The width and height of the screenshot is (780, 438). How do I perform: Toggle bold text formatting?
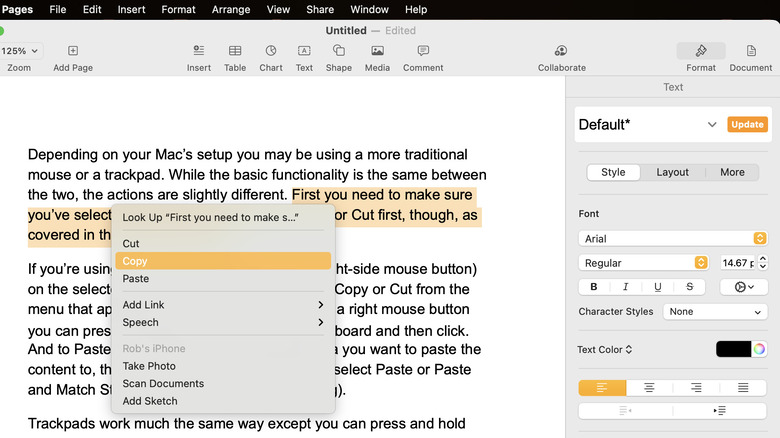tap(594, 287)
